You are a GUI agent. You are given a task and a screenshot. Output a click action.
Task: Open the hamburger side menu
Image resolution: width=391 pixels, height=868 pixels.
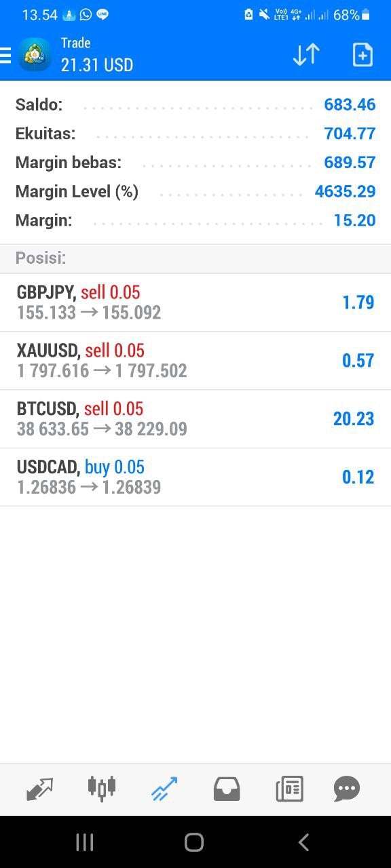click(5, 55)
